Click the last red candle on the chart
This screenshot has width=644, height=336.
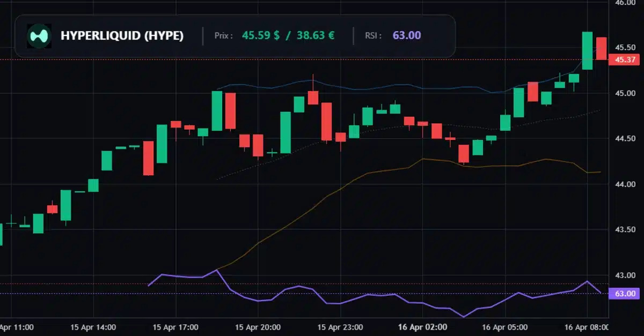tap(601, 48)
